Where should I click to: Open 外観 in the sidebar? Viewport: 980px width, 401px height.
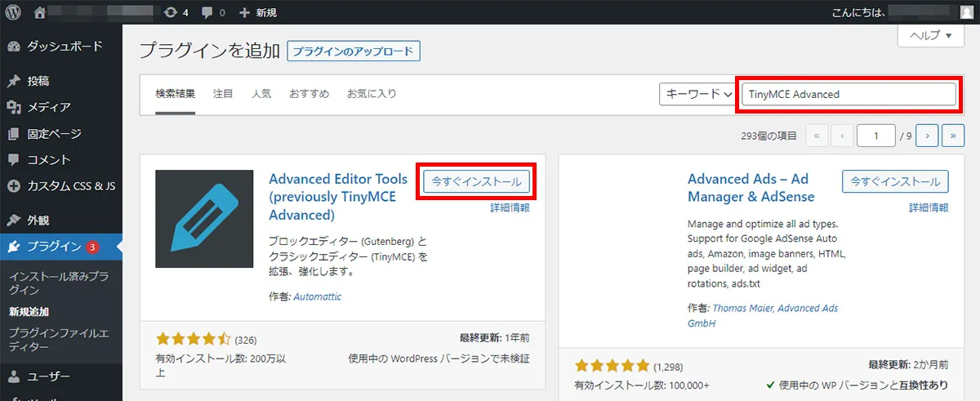(x=61, y=220)
